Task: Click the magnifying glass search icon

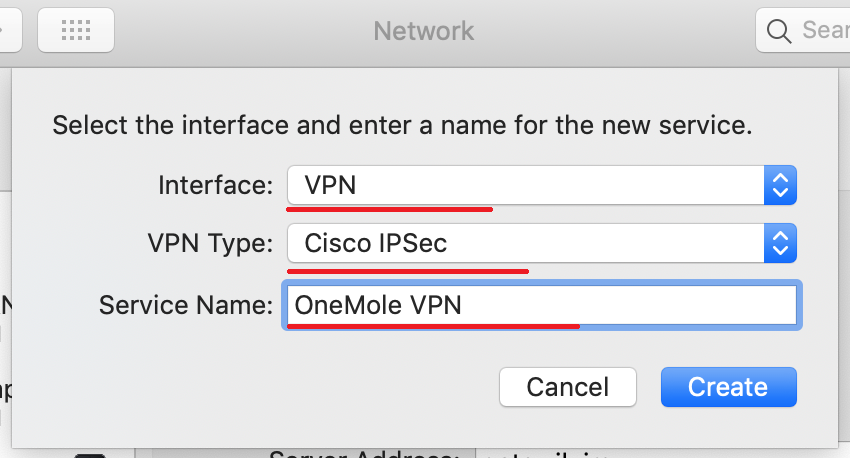Action: coord(779,31)
